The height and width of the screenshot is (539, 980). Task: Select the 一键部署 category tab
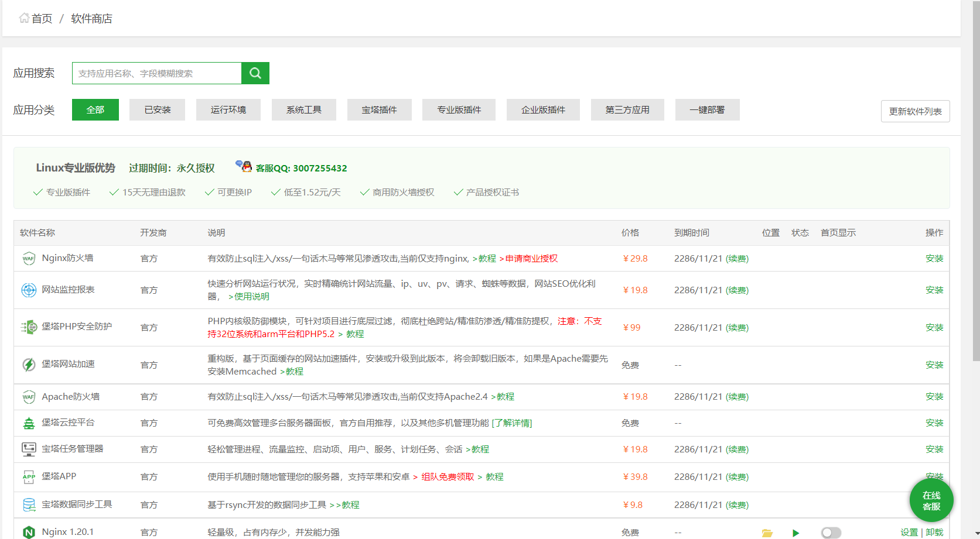pos(707,109)
